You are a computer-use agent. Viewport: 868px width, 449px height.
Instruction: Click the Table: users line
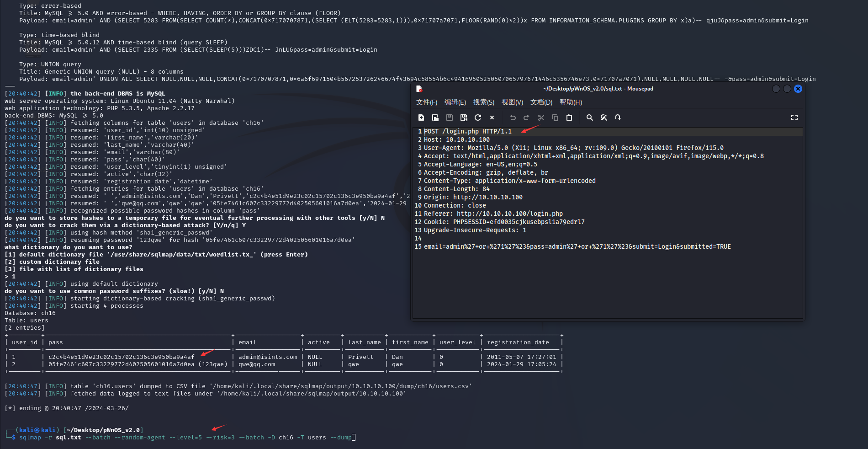click(x=26, y=321)
